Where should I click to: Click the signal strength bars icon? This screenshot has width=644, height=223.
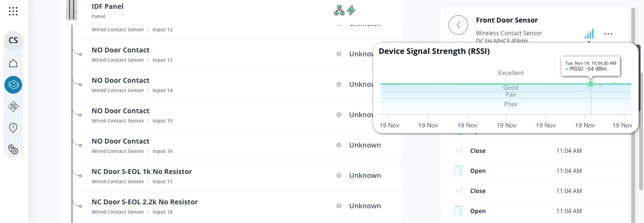click(589, 34)
